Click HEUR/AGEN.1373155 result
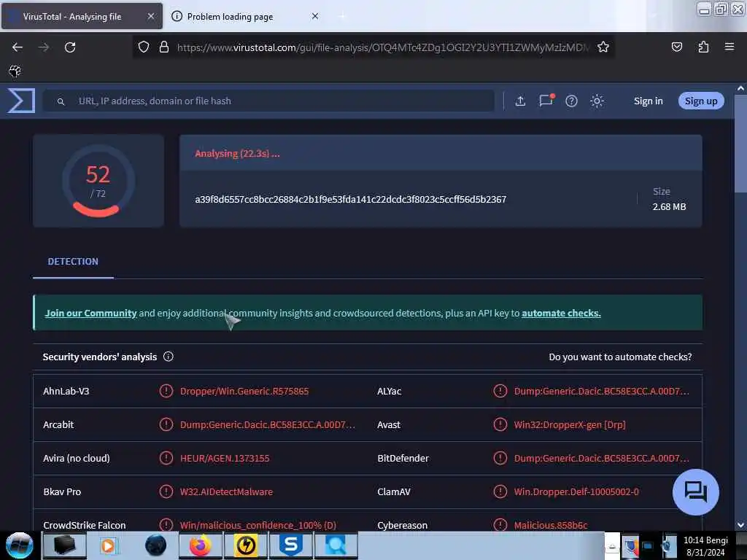The width and height of the screenshot is (747, 560). pyautogui.click(x=225, y=458)
